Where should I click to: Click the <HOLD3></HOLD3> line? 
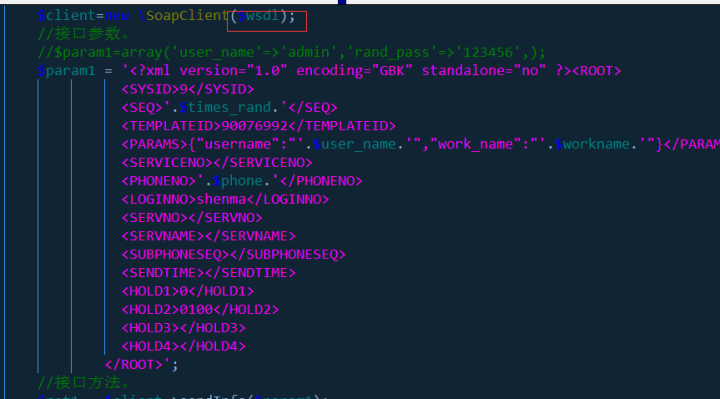click(183, 328)
